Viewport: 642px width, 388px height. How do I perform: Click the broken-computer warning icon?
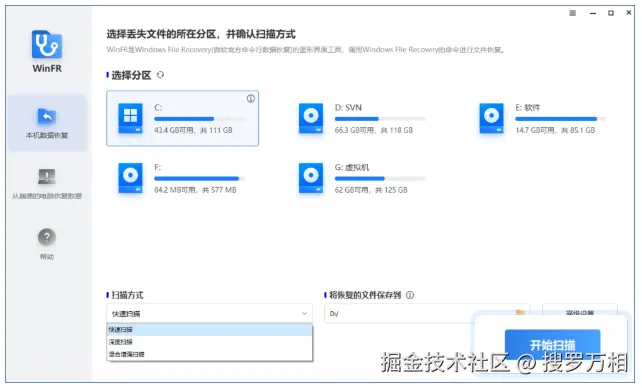[47, 177]
